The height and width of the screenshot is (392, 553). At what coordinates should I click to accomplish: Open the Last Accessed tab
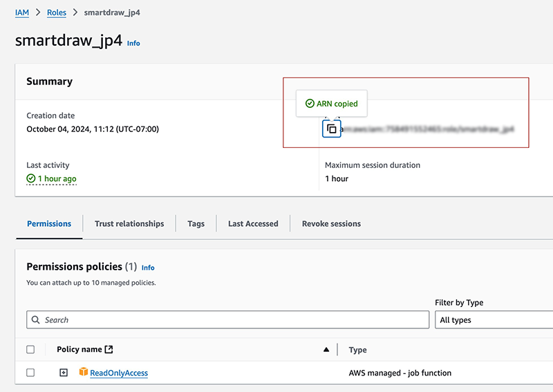(x=253, y=223)
